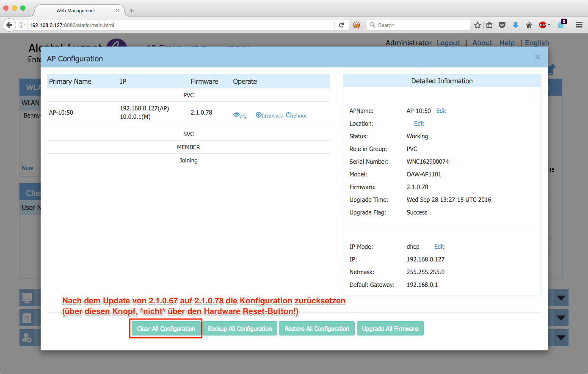Click the firmware upload icon for AP-10:50
Screen dimensions: 588x374
(258, 115)
